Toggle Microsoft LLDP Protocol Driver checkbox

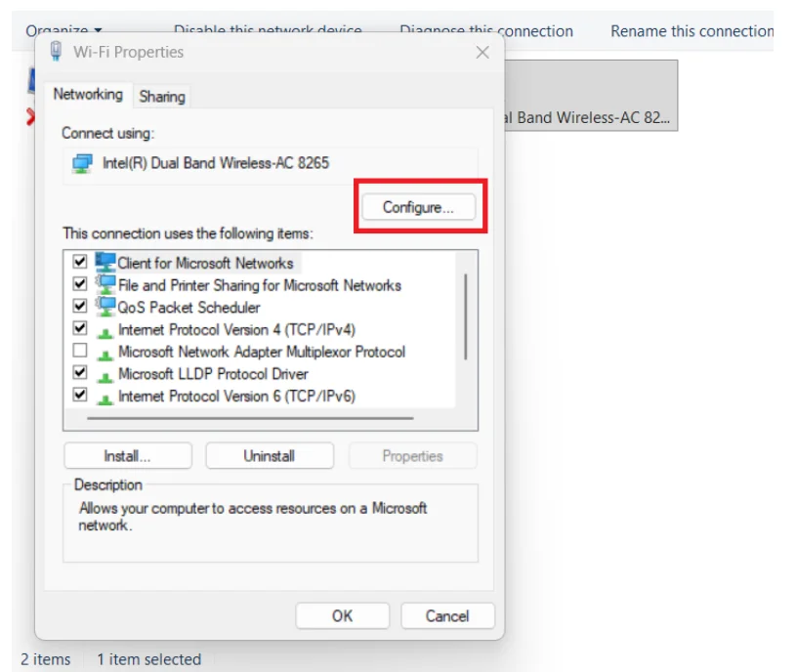point(80,372)
